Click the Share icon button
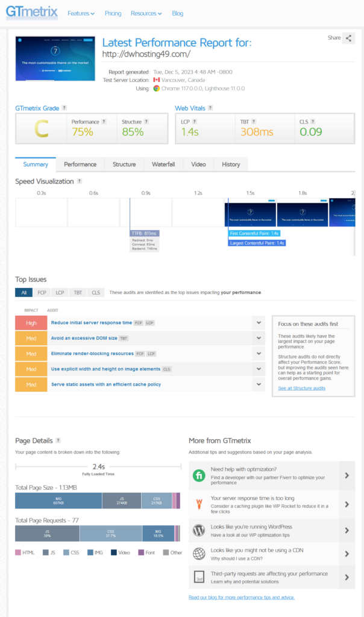The width and height of the screenshot is (364, 617). pos(349,38)
